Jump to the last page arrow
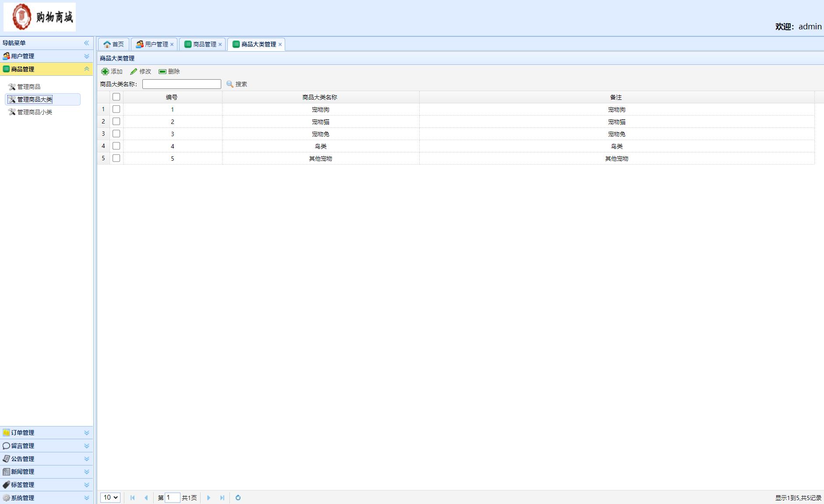Viewport: 824px width, 504px height. point(222,497)
